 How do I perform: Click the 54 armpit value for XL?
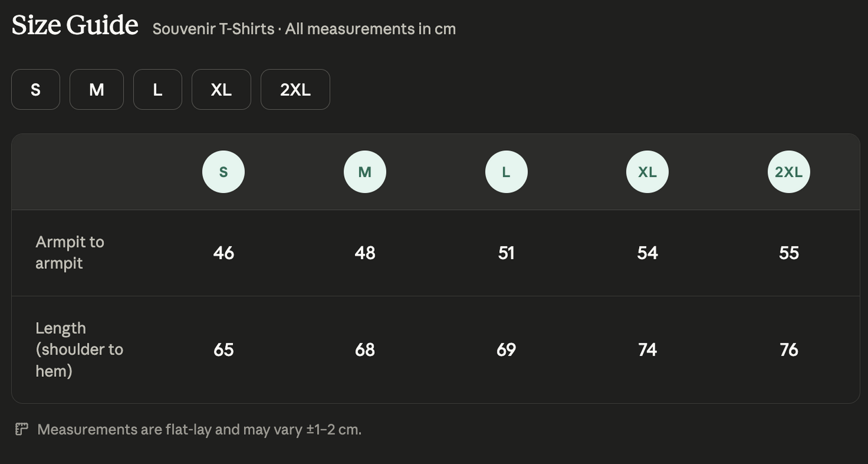pyautogui.click(x=648, y=252)
